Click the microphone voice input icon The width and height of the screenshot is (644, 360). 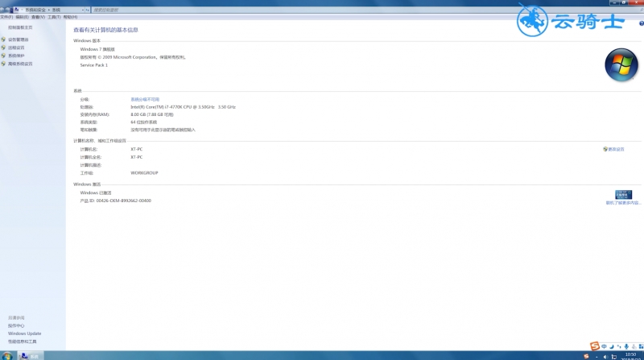click(x=626, y=346)
